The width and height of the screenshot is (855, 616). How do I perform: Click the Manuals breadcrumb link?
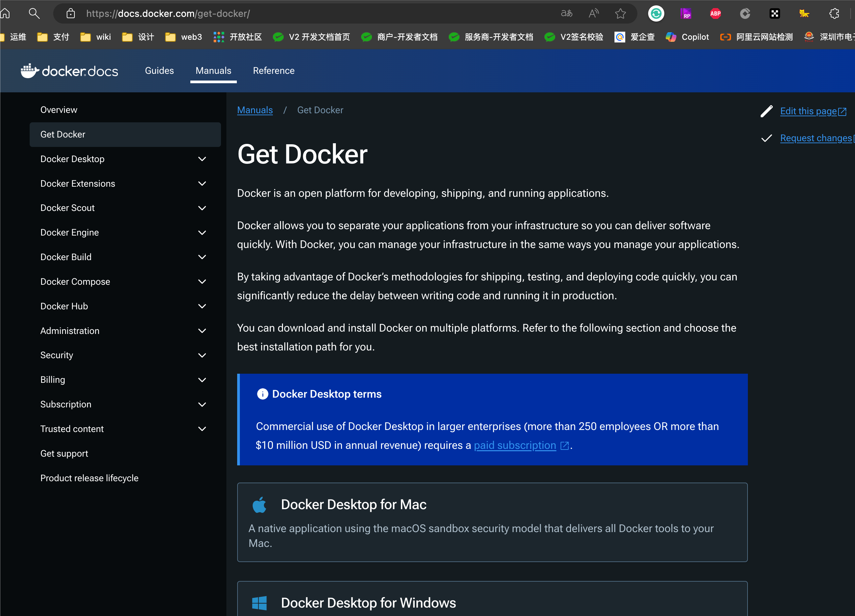point(255,110)
